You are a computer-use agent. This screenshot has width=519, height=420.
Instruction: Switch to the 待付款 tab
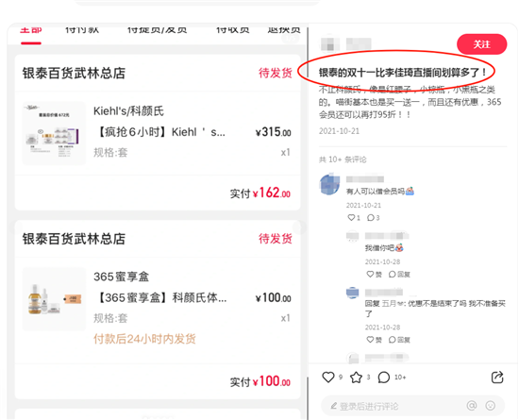82,30
